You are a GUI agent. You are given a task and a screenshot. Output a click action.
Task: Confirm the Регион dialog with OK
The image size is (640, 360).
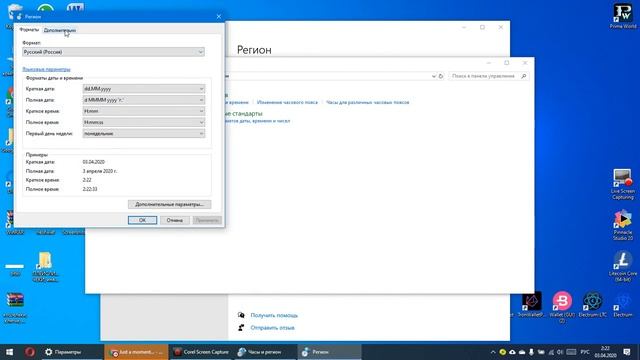coord(142,220)
